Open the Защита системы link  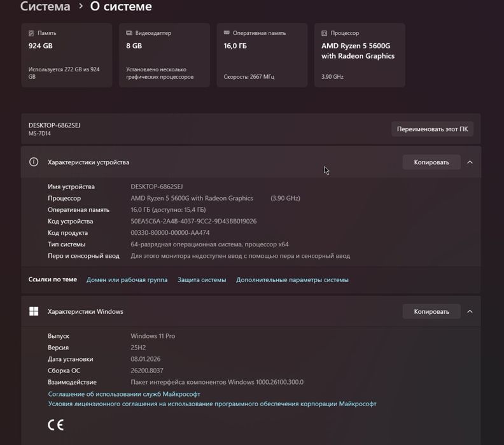tap(202, 279)
